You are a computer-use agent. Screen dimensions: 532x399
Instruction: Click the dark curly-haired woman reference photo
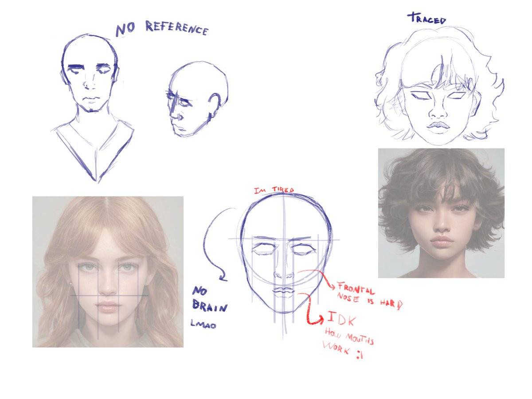(441, 213)
